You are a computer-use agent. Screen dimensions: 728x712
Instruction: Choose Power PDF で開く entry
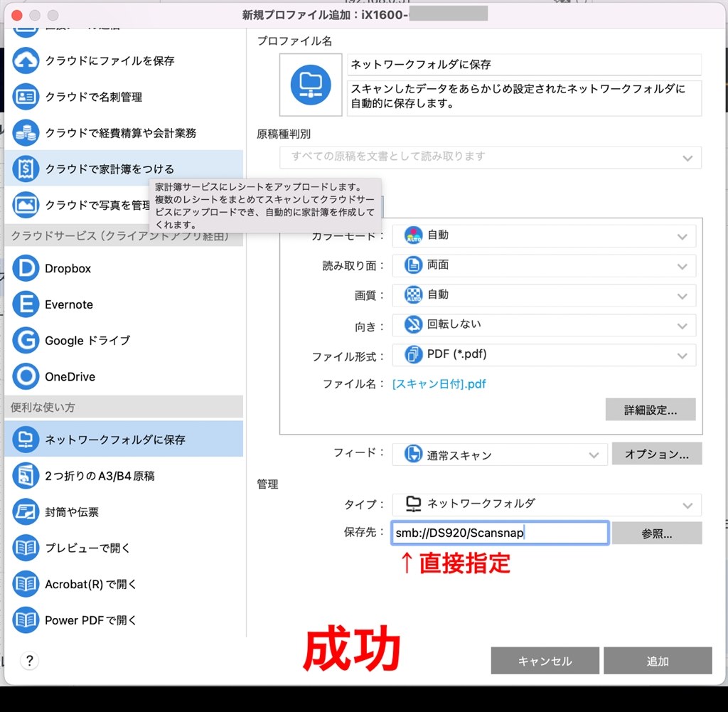124,620
